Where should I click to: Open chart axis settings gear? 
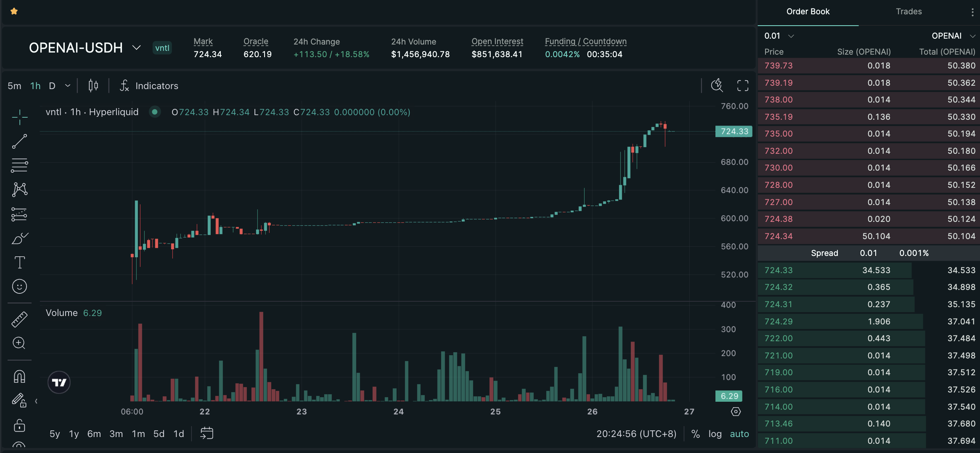pyautogui.click(x=736, y=412)
